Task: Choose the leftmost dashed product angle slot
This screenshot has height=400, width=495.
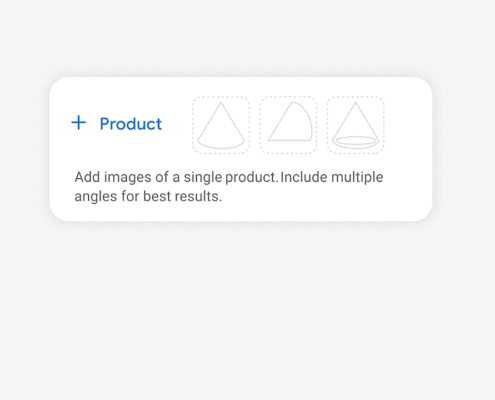Action: pyautogui.click(x=221, y=125)
